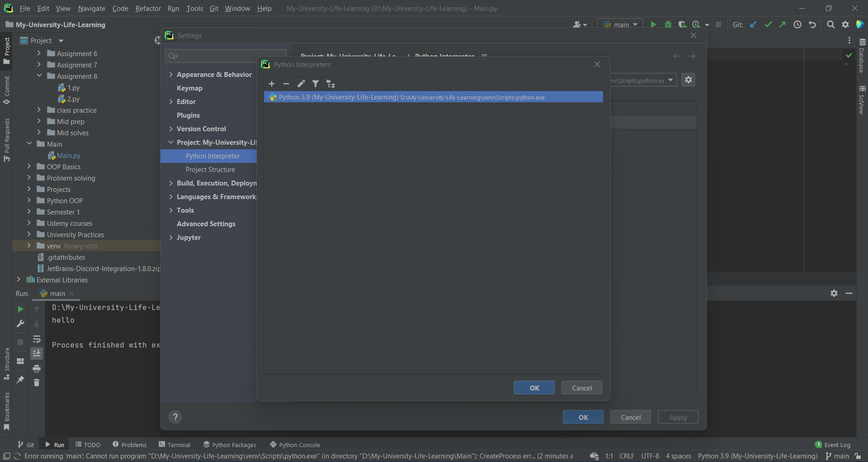
Task: Expand the Tools settings section
Action: [x=171, y=210]
